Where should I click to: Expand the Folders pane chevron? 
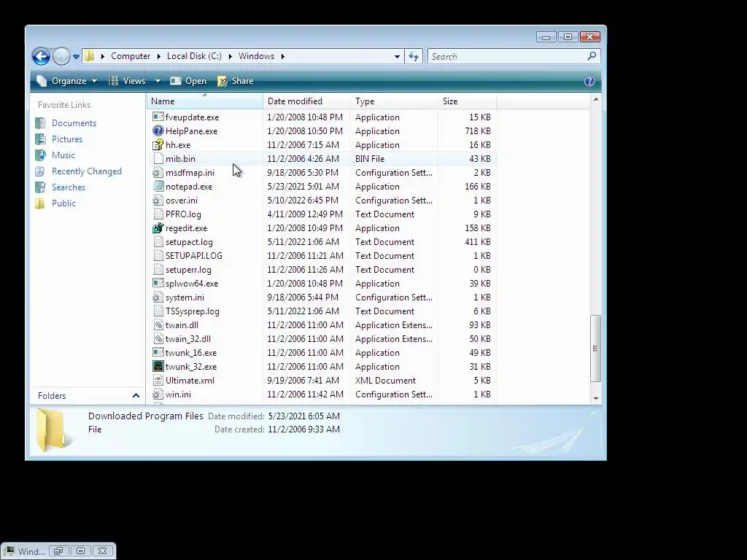[x=136, y=396]
